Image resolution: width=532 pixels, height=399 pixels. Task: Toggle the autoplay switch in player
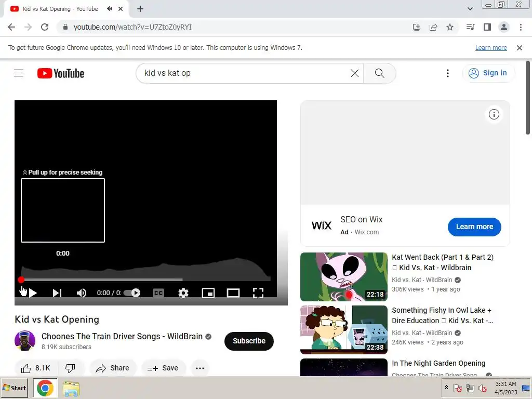[x=132, y=293]
